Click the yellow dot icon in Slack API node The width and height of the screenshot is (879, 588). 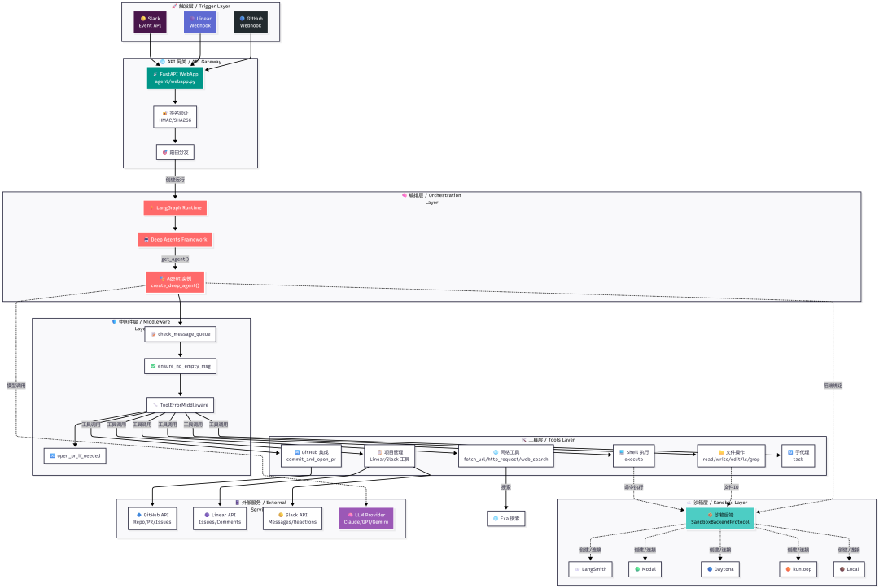point(281,515)
